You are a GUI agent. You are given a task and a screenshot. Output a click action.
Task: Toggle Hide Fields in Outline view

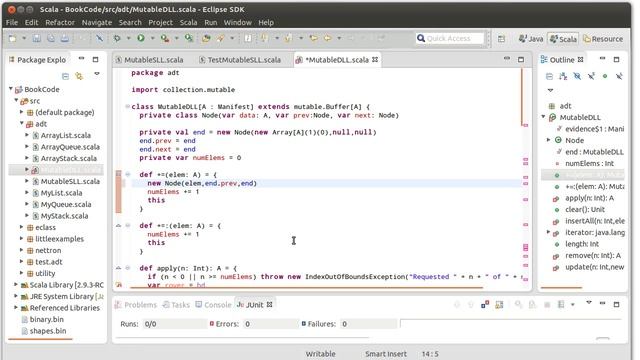pyautogui.click(x=577, y=76)
